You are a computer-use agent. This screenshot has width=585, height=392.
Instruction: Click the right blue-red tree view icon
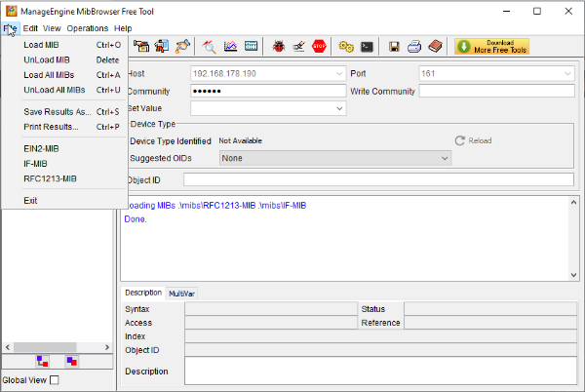[71, 361]
